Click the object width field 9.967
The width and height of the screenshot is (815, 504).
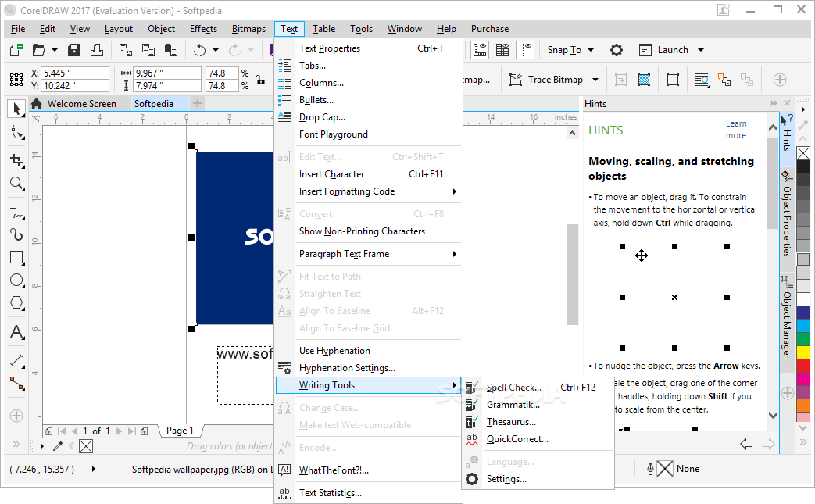[x=167, y=73]
